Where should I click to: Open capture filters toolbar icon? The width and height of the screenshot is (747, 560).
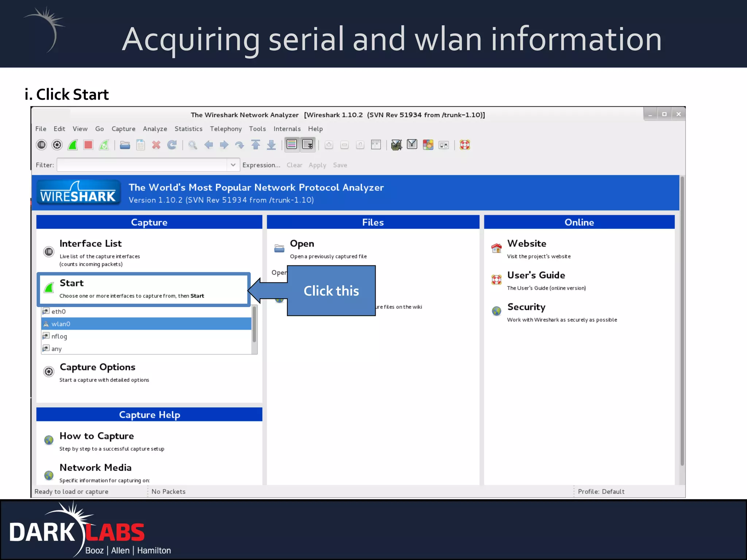coord(396,145)
